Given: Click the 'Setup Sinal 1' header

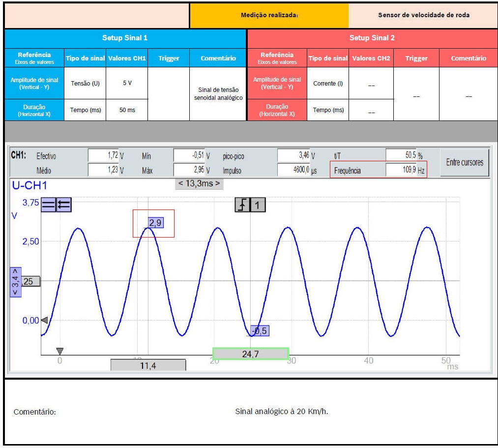Looking at the screenshot, I should click(125, 38).
